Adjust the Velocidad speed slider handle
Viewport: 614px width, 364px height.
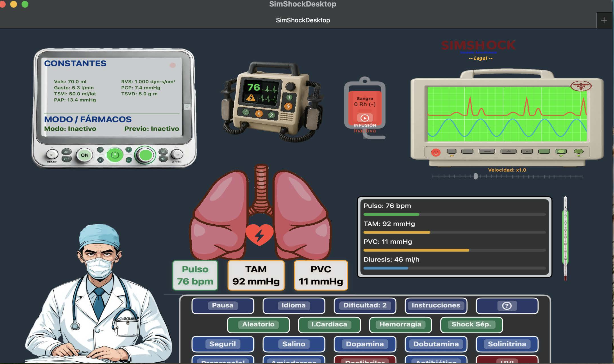pyautogui.click(x=475, y=176)
